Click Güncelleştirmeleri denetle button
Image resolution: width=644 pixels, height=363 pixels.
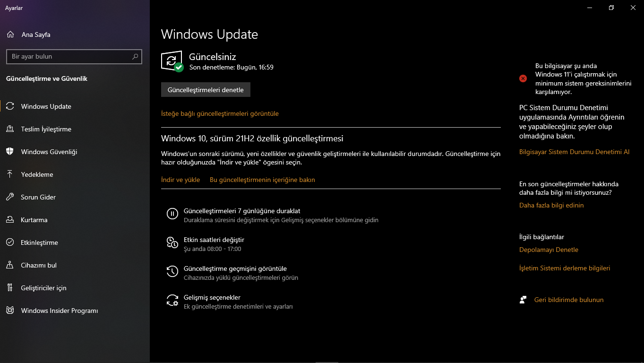pyautogui.click(x=206, y=90)
